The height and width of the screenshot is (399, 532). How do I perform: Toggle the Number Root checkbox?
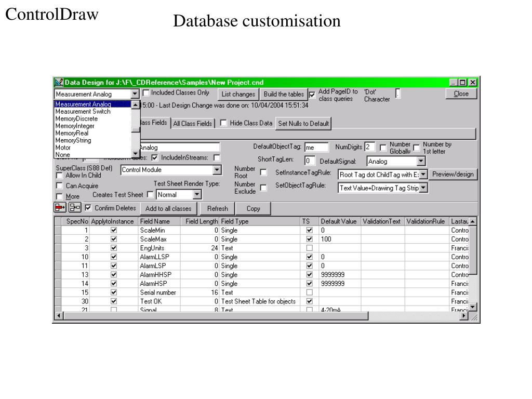tap(263, 172)
